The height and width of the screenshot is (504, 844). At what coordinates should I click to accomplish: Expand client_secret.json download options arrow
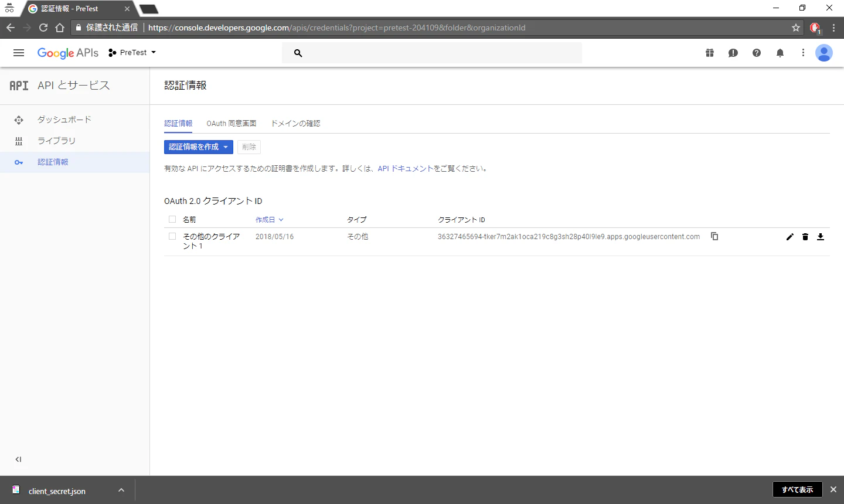pos(121,490)
